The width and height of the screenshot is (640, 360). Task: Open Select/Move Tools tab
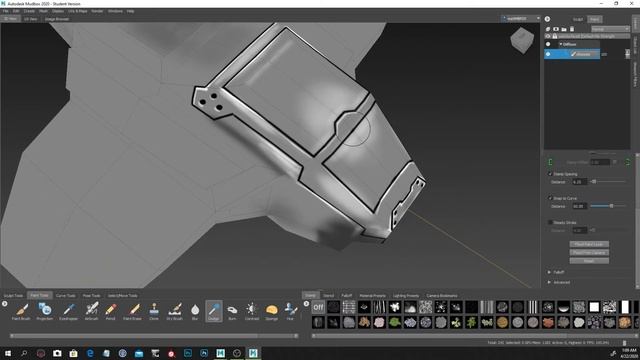(122, 296)
